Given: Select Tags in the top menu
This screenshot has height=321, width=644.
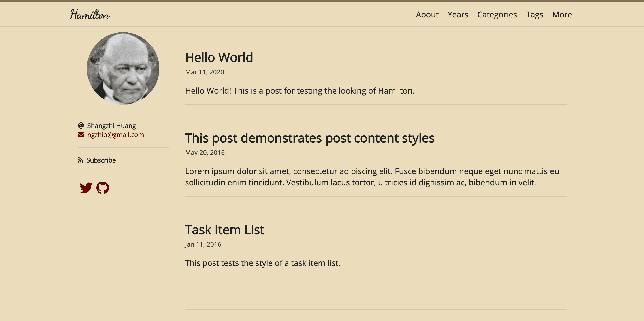Looking at the screenshot, I should 534,15.
